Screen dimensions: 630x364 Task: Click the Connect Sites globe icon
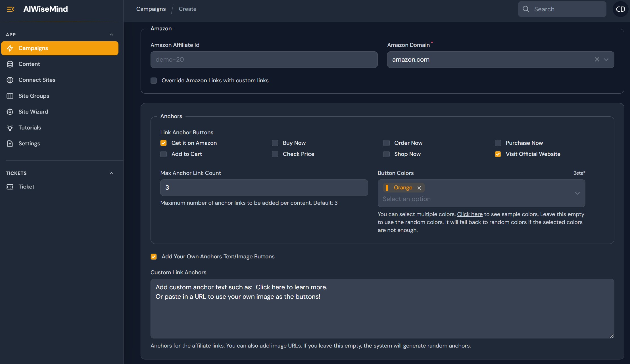click(10, 80)
